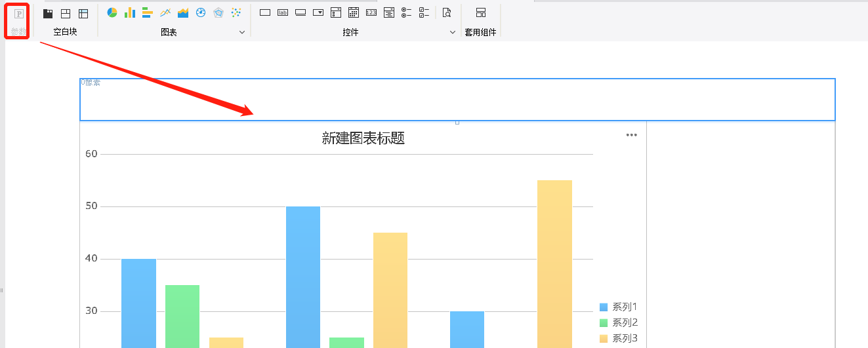The height and width of the screenshot is (348, 868).
Task: Add the date calendar widget
Action: tap(354, 12)
